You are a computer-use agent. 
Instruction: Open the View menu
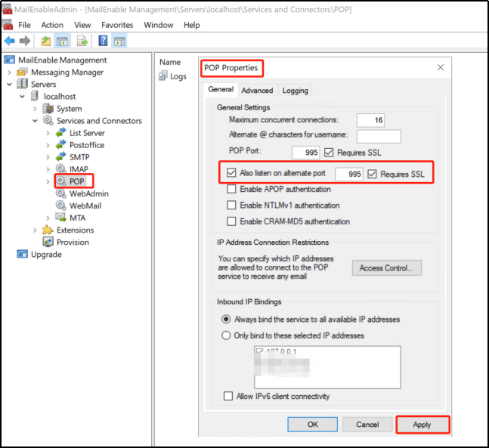coord(82,25)
